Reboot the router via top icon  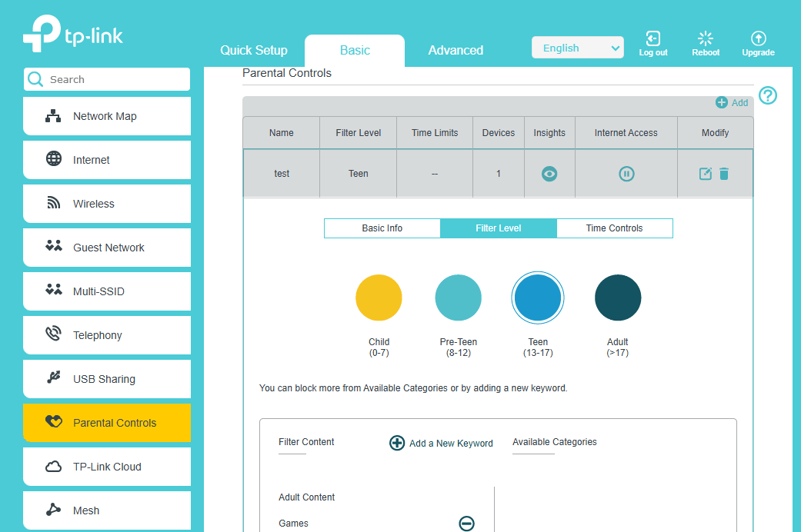click(706, 38)
